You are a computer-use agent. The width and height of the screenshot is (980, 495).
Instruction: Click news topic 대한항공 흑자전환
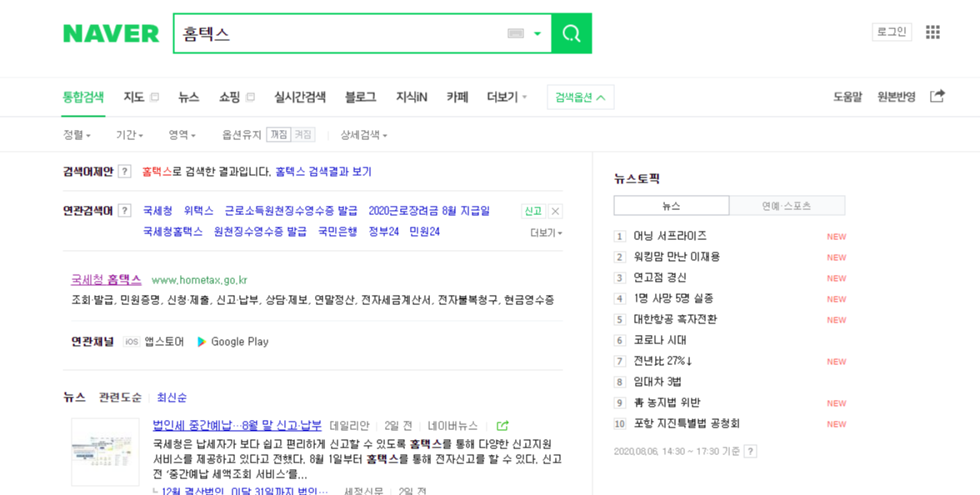click(x=675, y=319)
